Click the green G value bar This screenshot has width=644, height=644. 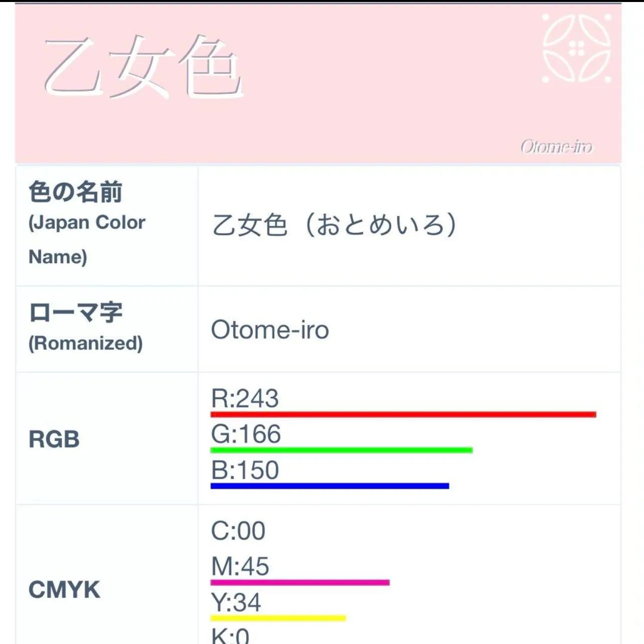342,450
